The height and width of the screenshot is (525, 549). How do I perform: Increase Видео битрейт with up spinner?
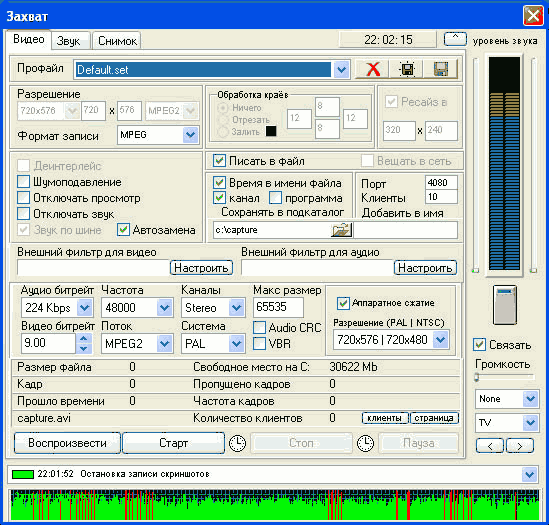84,338
